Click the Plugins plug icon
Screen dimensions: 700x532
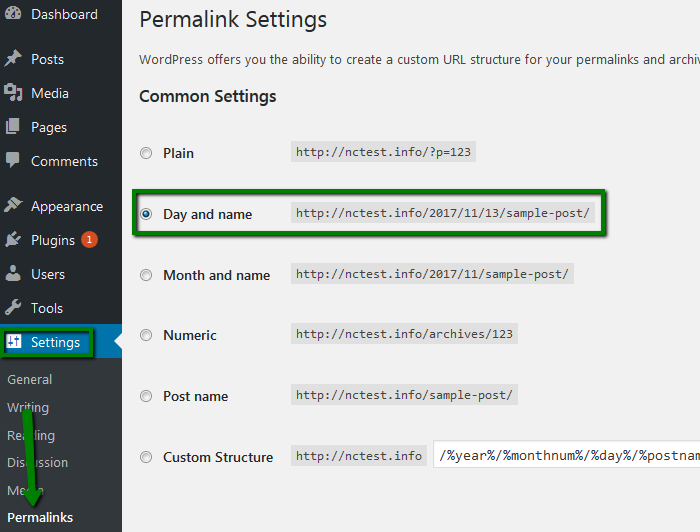pos(12,240)
